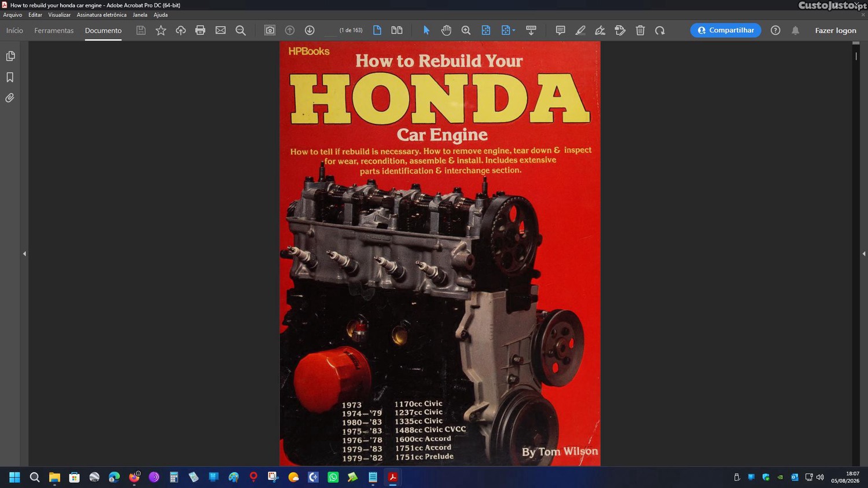Click the Honda engine cover page
This screenshot has width=868, height=488.
440,254
